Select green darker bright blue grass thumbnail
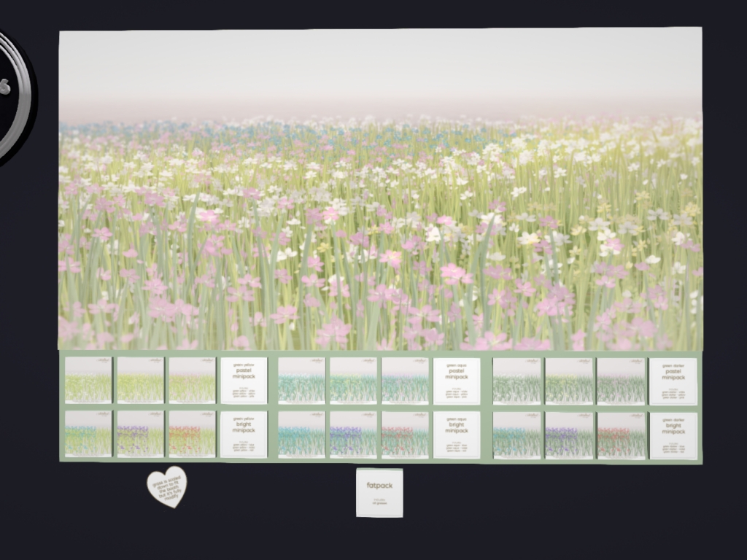 517,435
